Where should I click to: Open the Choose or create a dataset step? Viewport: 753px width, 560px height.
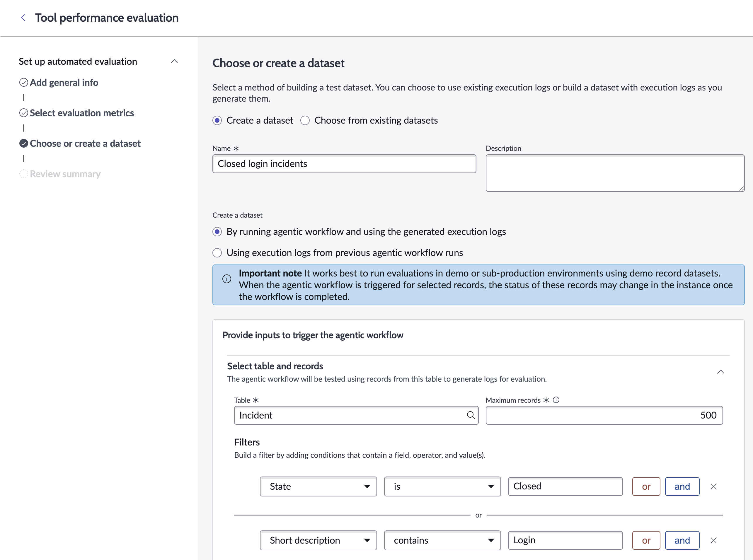pyautogui.click(x=85, y=144)
